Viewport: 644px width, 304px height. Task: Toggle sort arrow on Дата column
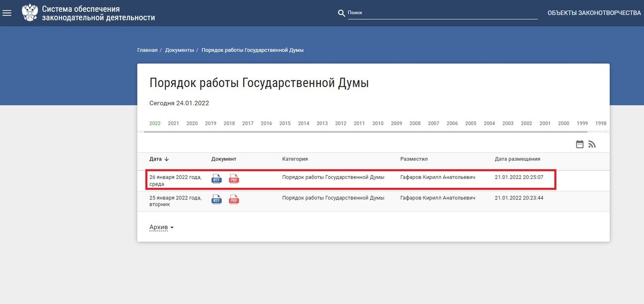[x=166, y=159]
